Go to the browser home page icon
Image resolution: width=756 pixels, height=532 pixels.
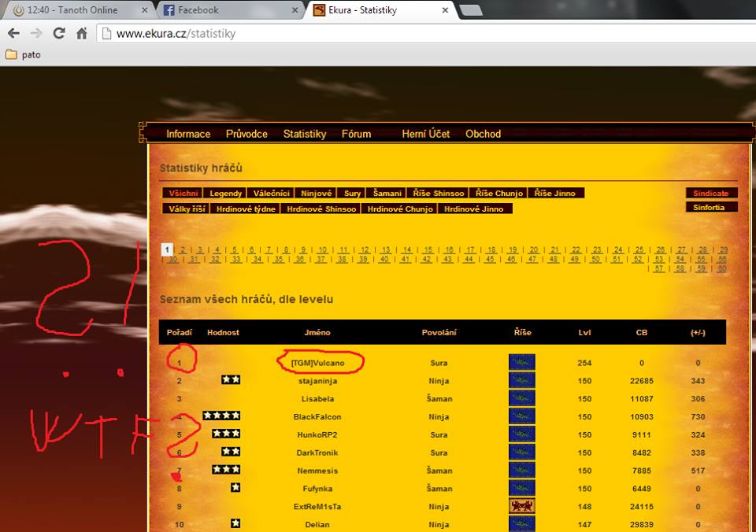tap(82, 34)
